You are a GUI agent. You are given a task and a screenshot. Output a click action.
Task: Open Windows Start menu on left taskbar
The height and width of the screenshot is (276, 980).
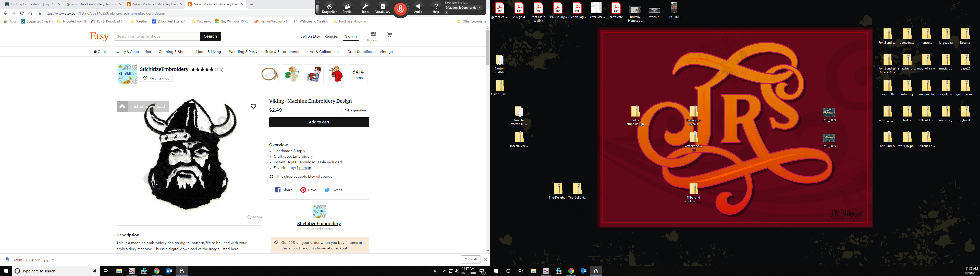[6, 271]
